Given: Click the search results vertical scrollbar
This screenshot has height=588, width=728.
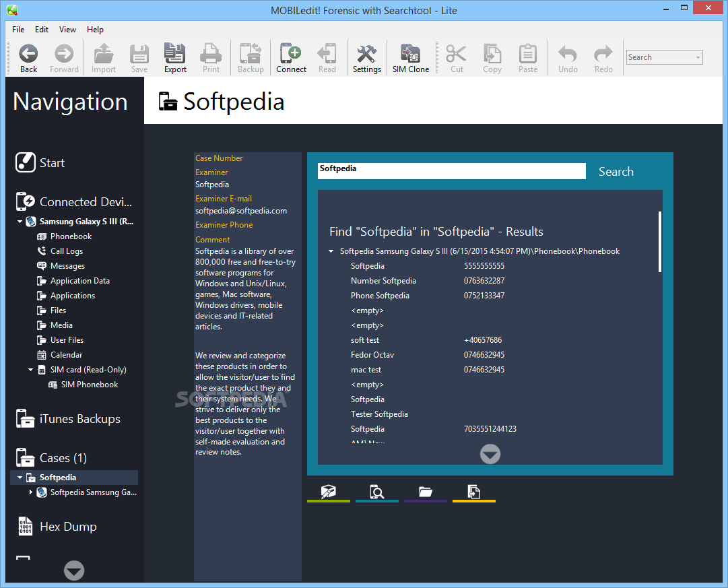Looking at the screenshot, I should [x=659, y=242].
